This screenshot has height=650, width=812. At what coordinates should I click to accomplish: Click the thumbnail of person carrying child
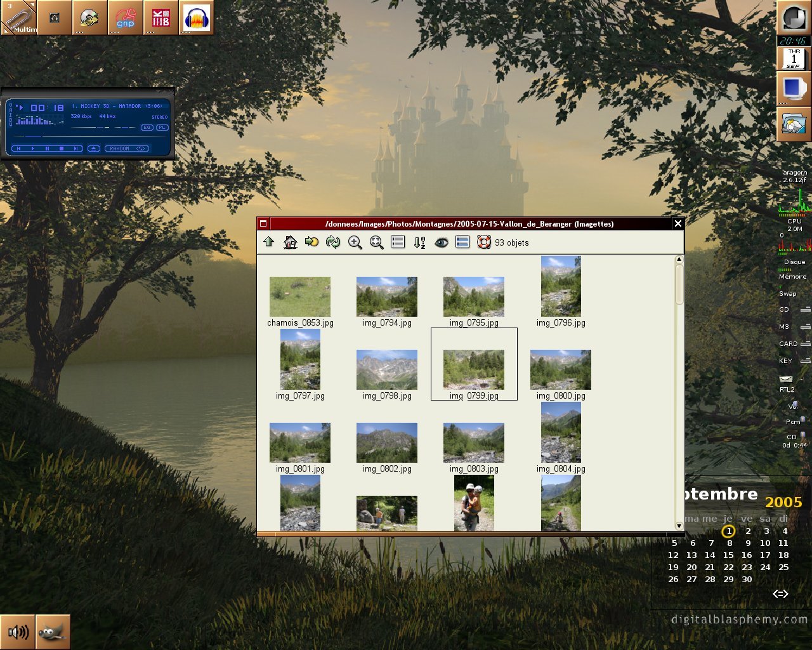(x=474, y=503)
